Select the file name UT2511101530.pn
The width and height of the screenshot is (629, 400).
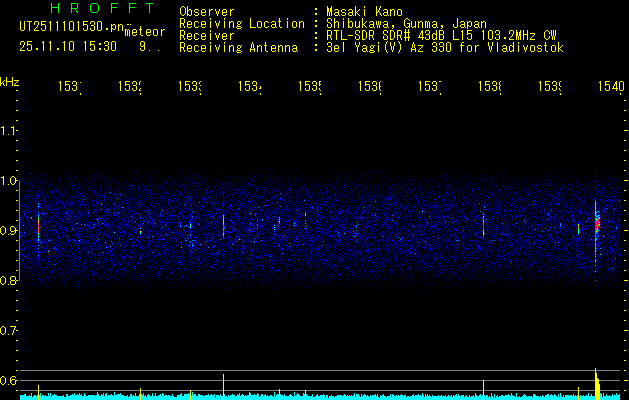(72, 27)
